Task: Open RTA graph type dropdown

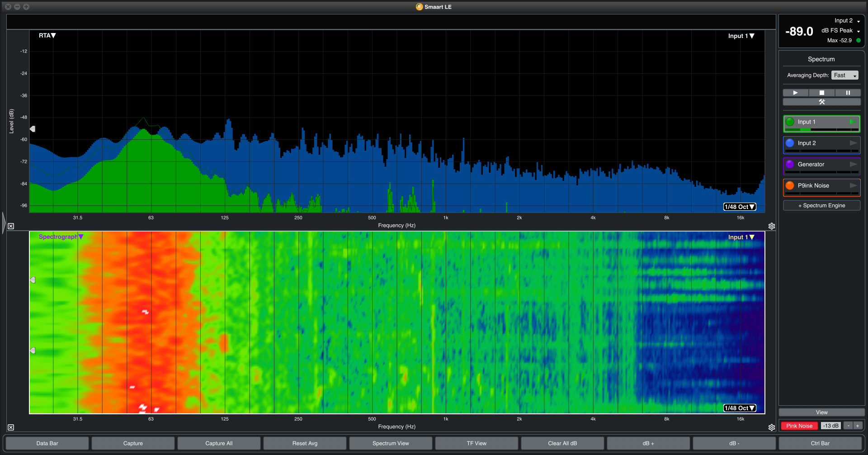Action: point(47,35)
